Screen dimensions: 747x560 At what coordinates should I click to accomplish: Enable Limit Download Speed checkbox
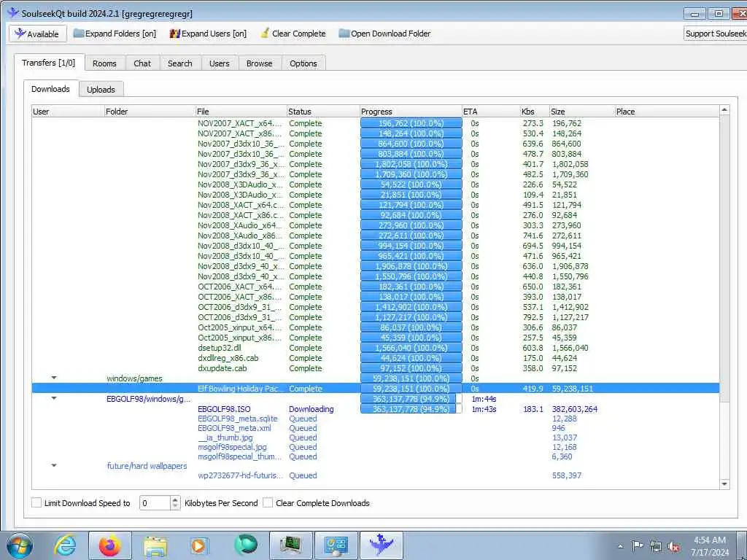[x=36, y=503]
